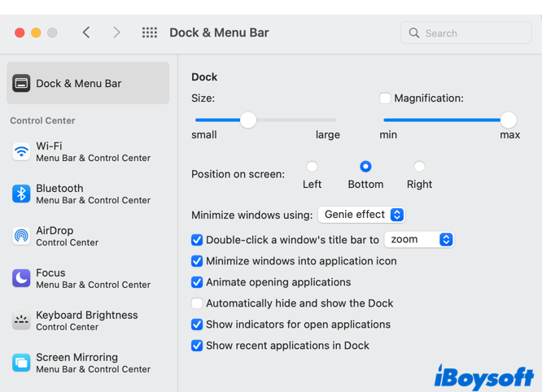
Task: Enable the Magnification checkbox
Action: coord(385,98)
